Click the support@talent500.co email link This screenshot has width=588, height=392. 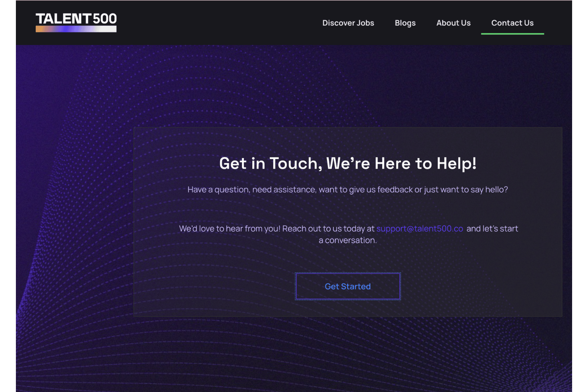(x=420, y=229)
